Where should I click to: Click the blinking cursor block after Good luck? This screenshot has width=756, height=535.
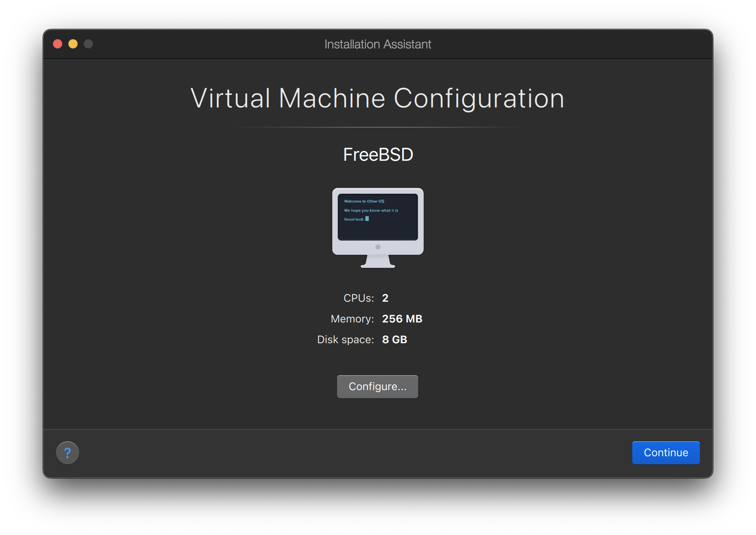tap(367, 219)
